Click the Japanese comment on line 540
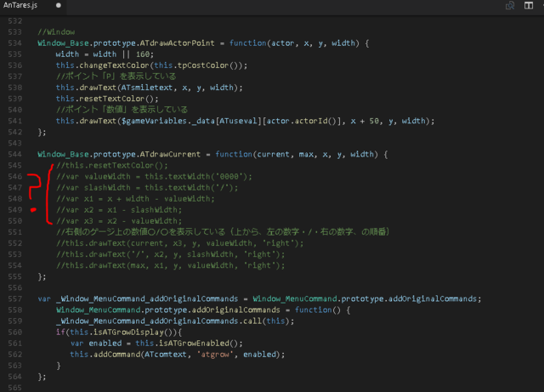Viewport: 544px width, 392px height. pos(122,110)
